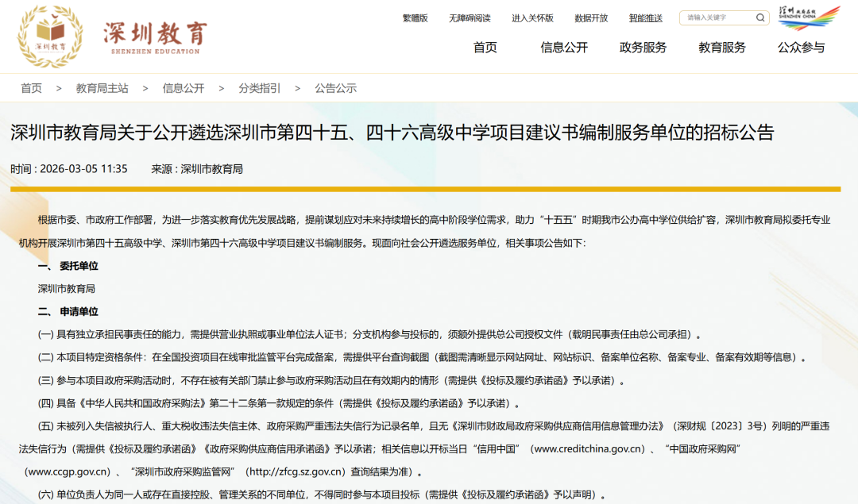Image resolution: width=858 pixels, height=504 pixels.
Task: Click inside the keyword search input field
Action: pyautogui.click(x=715, y=17)
